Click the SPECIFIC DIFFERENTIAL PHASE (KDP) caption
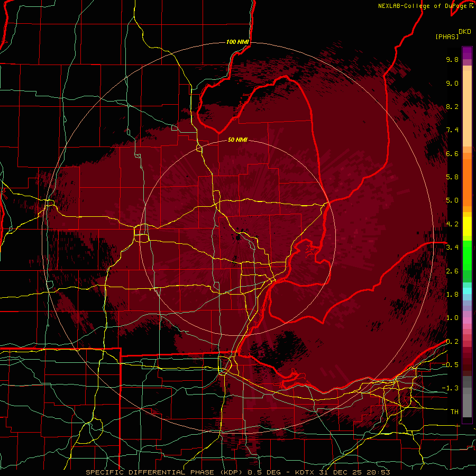 [x=165, y=472]
